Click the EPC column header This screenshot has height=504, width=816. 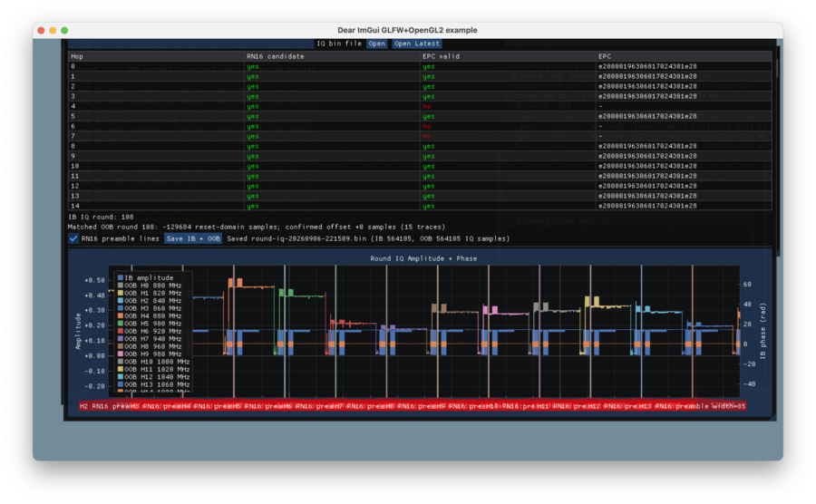(684, 56)
